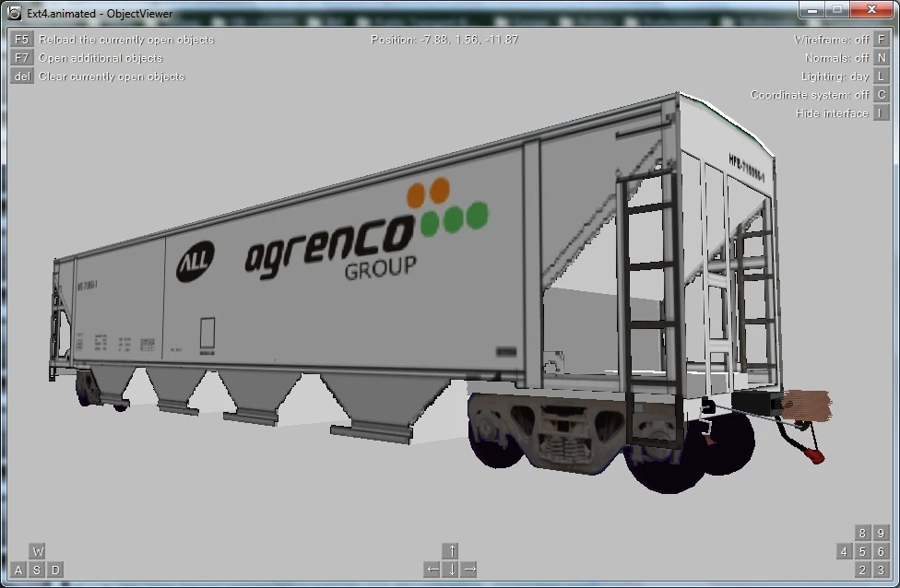Click 'Reload the currently open objects' text

coord(126,40)
